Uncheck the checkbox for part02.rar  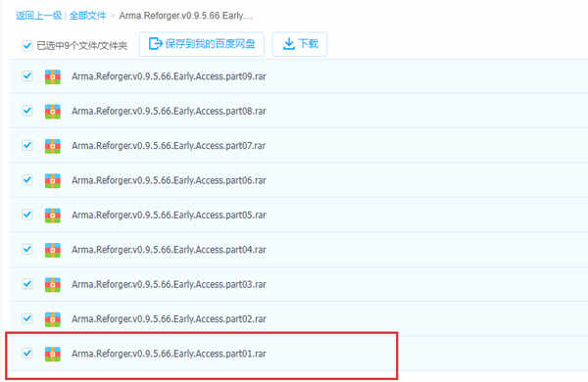pos(27,318)
